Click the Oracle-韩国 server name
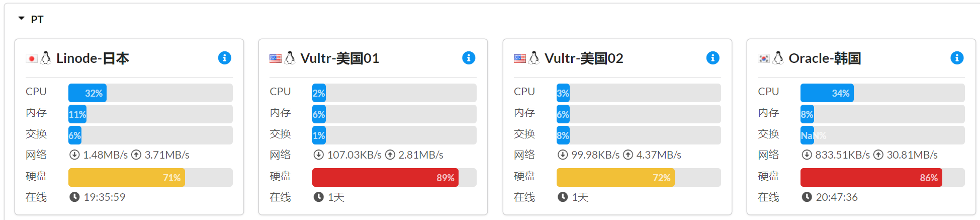This screenshot has height=220, width=980. point(825,58)
